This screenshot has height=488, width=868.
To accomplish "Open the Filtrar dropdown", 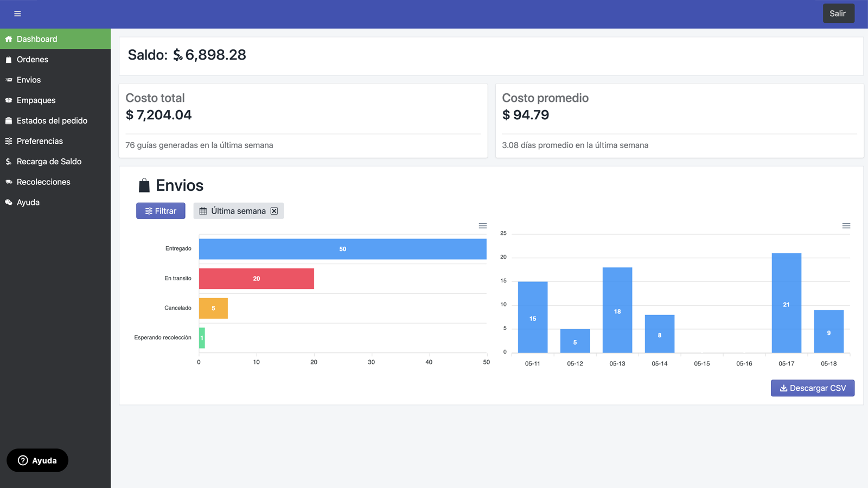I will 161,210.
